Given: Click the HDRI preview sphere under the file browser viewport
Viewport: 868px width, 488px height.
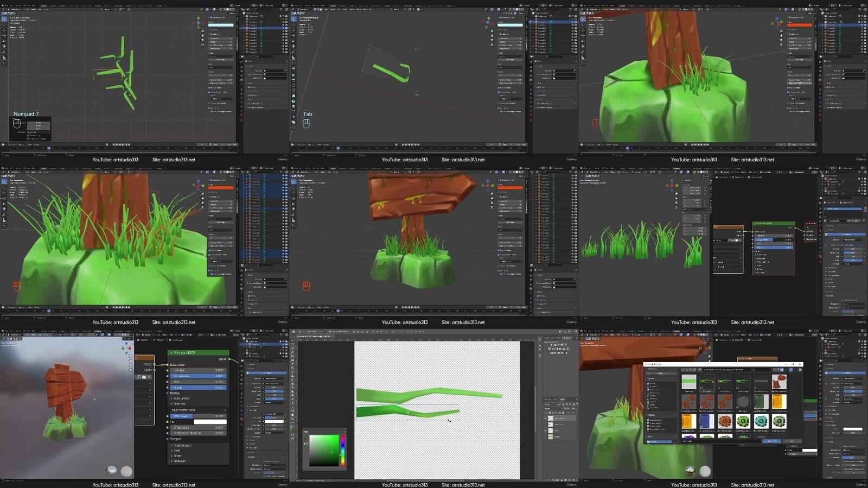Looking at the screenshot, I should [x=690, y=471].
